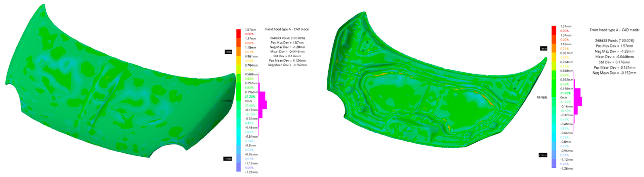Click 'Neg Mean Dev = -0.152mm' in the inner-side view statistics

(x=614, y=73)
